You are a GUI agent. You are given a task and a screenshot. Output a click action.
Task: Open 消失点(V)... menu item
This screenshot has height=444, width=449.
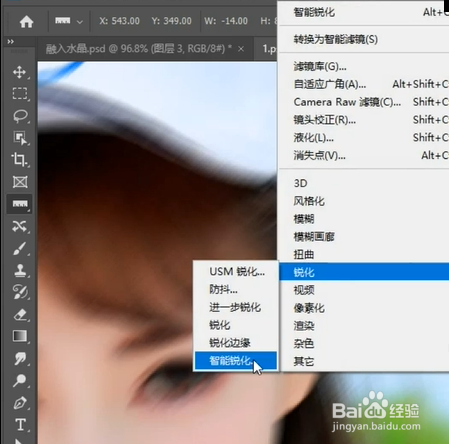pyautogui.click(x=364, y=155)
